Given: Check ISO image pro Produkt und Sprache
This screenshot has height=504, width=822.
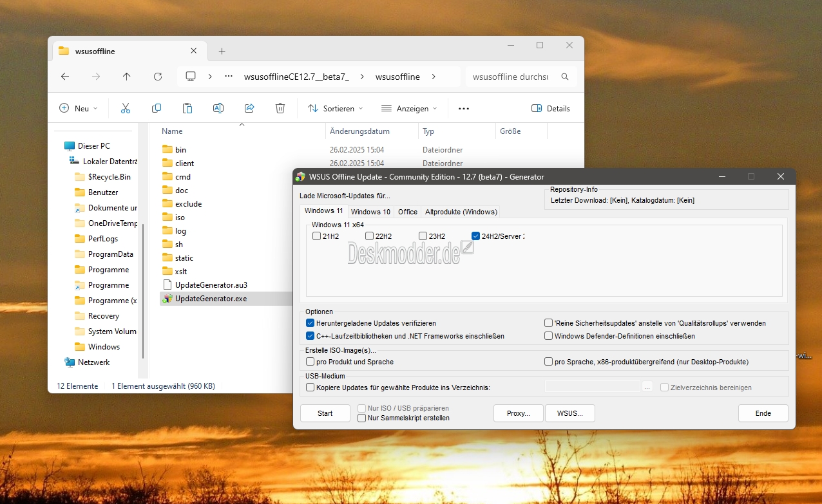Looking at the screenshot, I should coord(311,362).
